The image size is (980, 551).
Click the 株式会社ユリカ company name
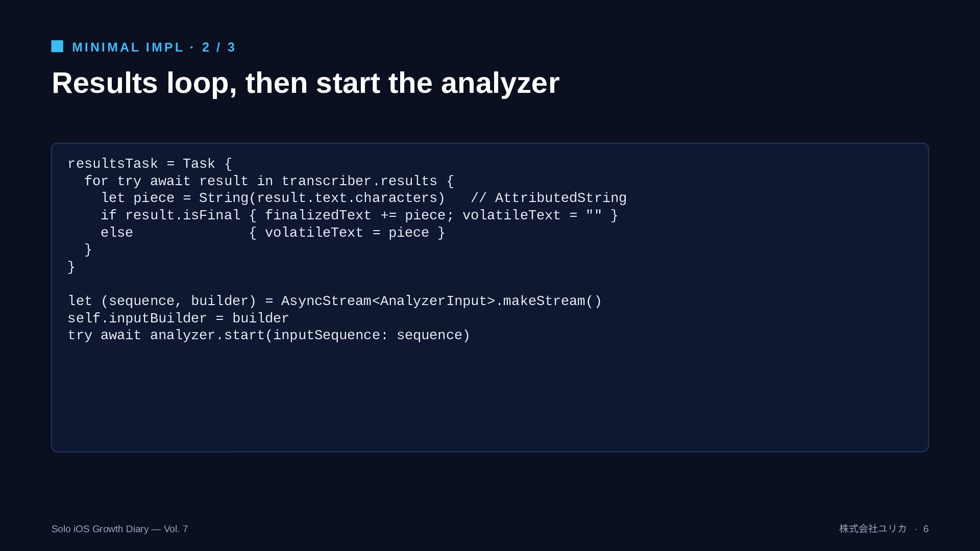point(873,529)
